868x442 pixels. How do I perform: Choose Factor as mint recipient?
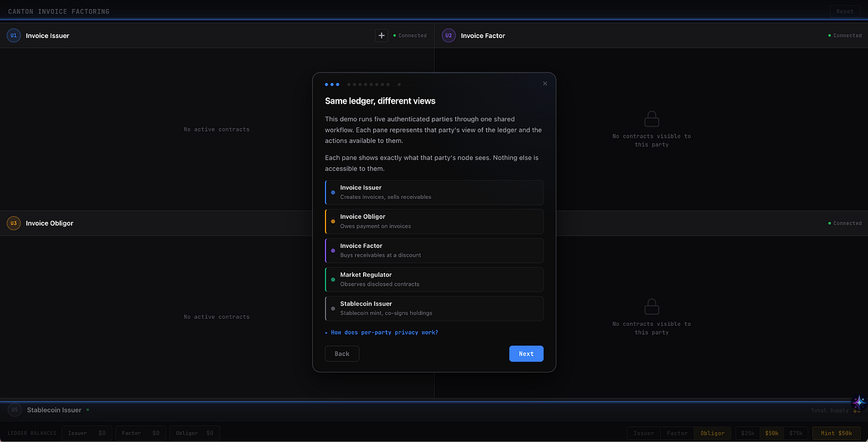tap(677, 433)
